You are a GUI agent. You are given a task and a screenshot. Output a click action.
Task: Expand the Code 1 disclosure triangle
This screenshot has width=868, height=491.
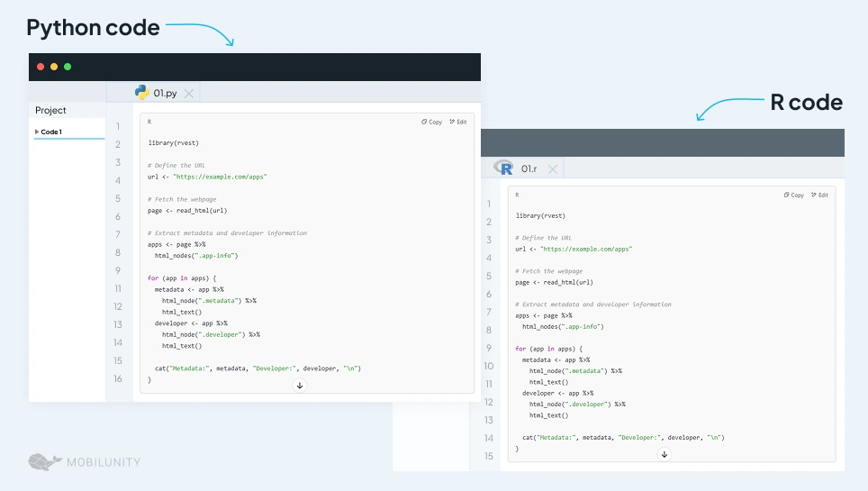tap(37, 132)
